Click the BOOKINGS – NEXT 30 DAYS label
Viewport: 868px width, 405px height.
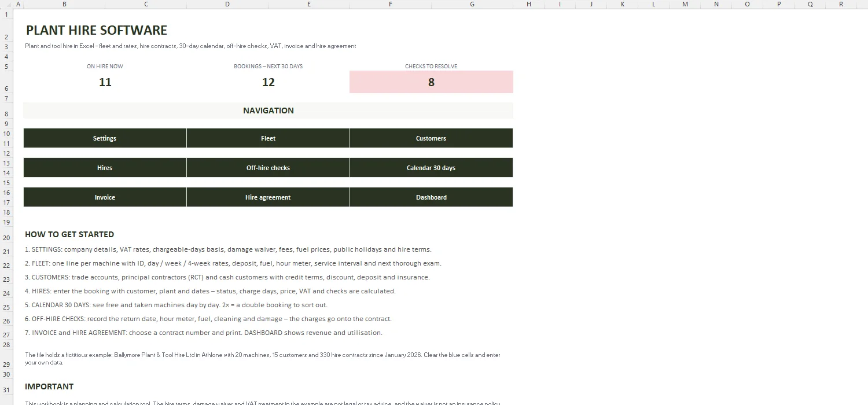tap(268, 66)
